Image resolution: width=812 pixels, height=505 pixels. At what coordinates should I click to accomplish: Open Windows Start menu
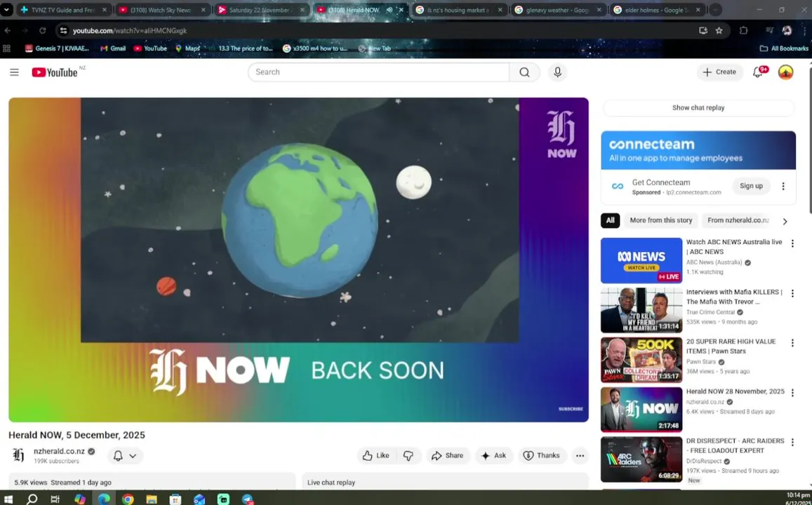tap(8, 499)
